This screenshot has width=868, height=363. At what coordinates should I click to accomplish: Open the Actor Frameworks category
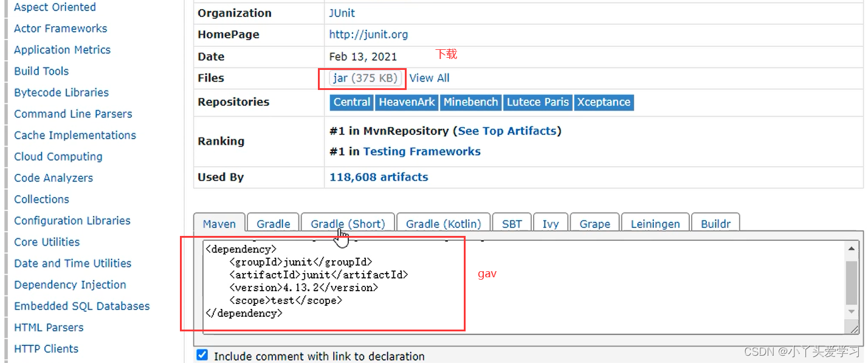(x=60, y=29)
